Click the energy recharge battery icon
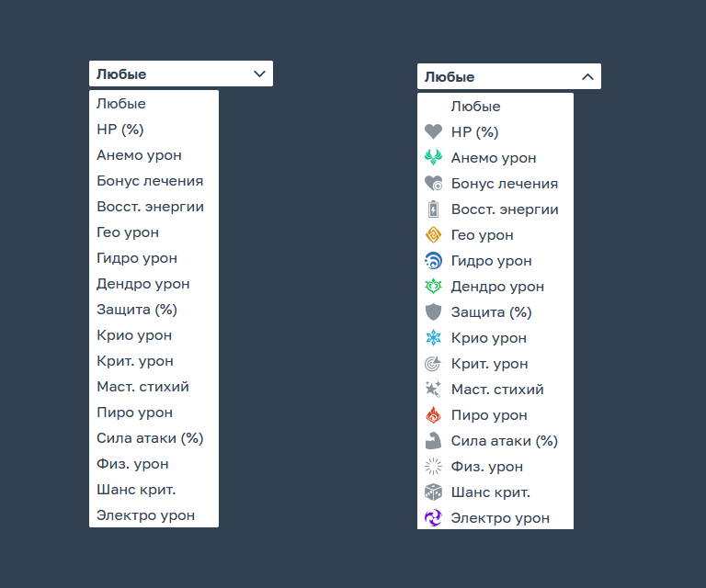Image resolution: width=706 pixels, height=588 pixels. (433, 209)
